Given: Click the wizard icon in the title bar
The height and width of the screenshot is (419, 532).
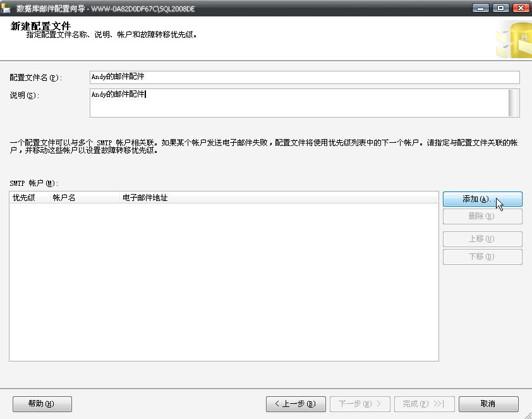Looking at the screenshot, I should tap(7, 8).
